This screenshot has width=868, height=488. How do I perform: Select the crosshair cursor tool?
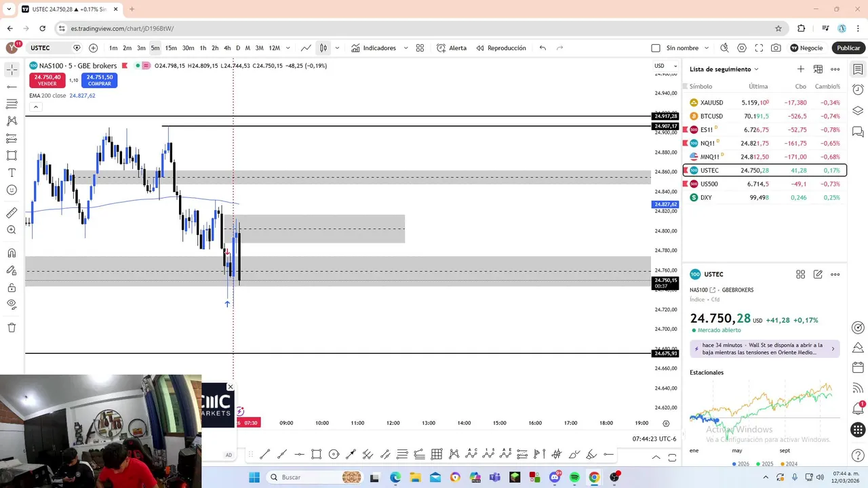12,70
